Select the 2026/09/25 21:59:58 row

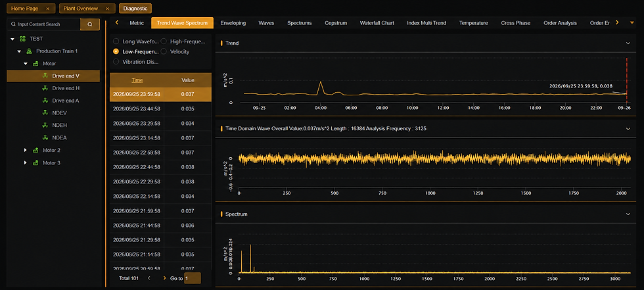coord(160,210)
